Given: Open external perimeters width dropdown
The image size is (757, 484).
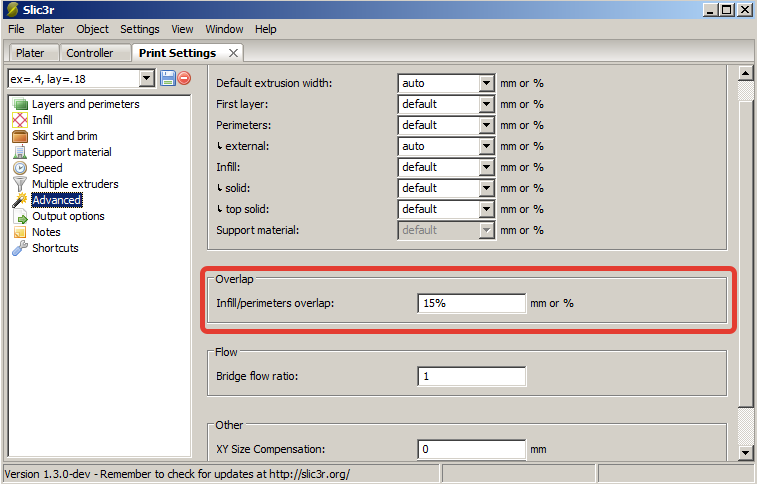Looking at the screenshot, I should pyautogui.click(x=487, y=146).
